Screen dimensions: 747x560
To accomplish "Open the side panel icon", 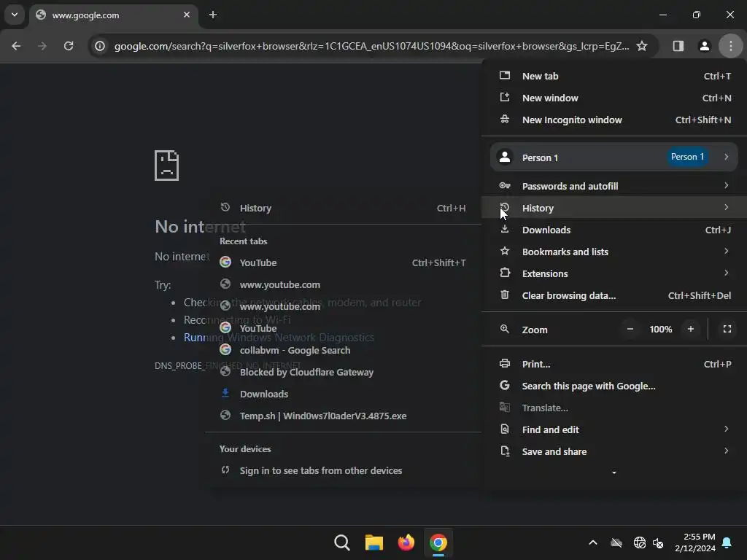I will point(678,46).
